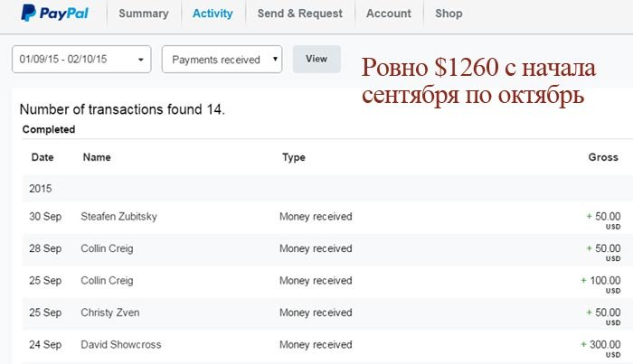633x364 pixels.
Task: Expand the date range dropdown
Action: 81,60
